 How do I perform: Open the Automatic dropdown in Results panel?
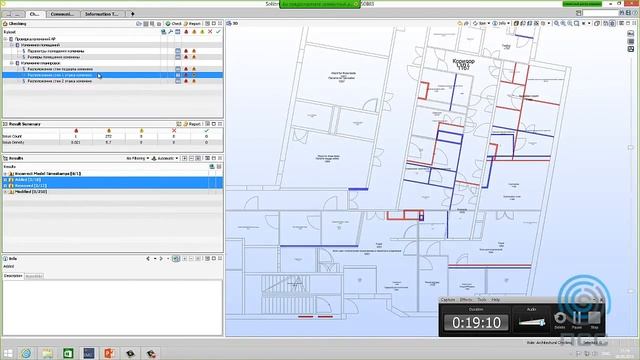coord(165,158)
